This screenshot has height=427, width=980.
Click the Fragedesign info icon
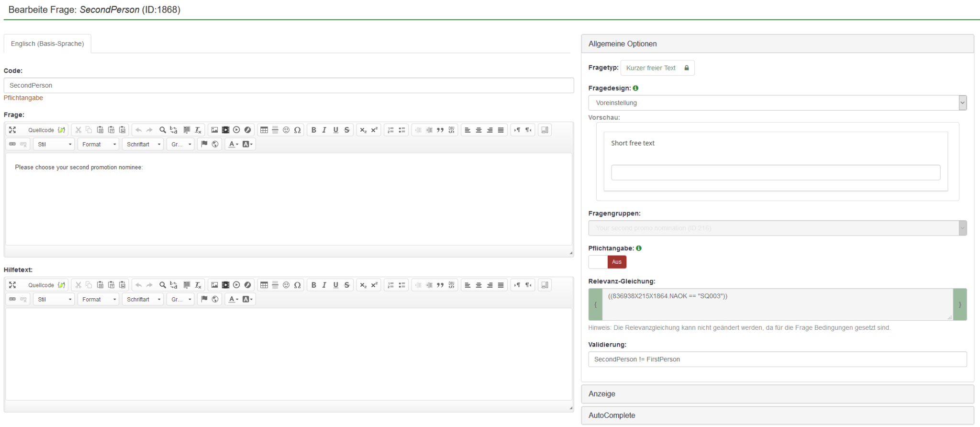(635, 88)
